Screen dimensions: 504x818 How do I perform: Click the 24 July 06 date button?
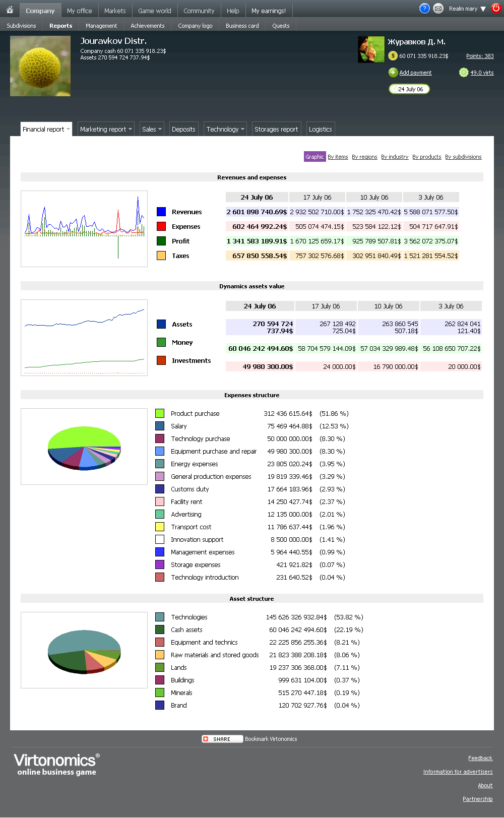[x=409, y=89]
